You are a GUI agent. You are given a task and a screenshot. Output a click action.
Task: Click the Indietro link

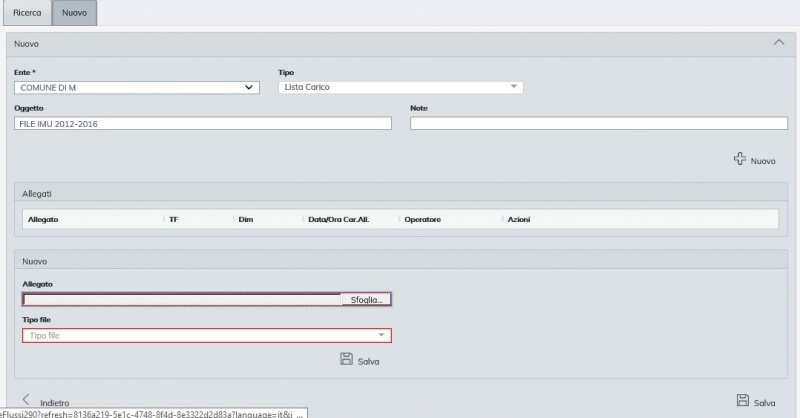pos(55,403)
